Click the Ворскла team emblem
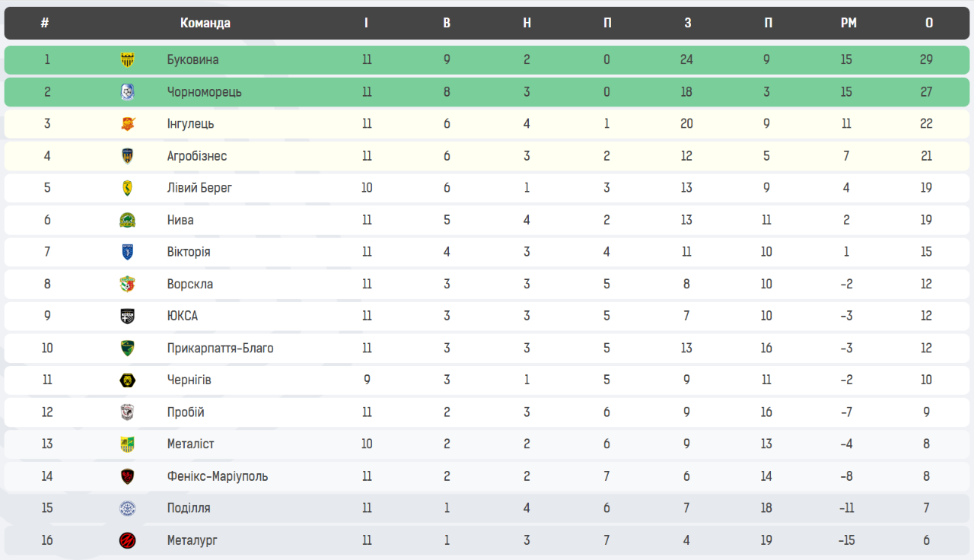Viewport: 974px width, 560px height. (x=128, y=285)
